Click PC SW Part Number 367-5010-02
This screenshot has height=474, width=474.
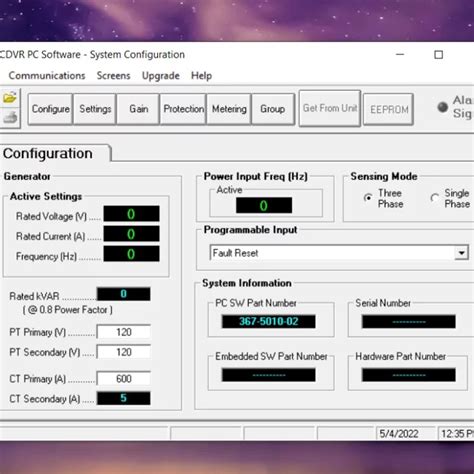pyautogui.click(x=269, y=321)
